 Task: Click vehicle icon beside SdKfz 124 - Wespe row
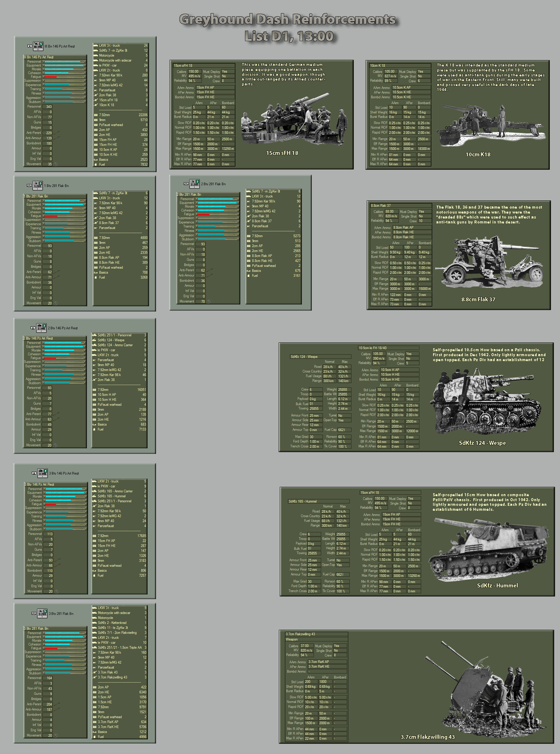pyautogui.click(x=94, y=340)
